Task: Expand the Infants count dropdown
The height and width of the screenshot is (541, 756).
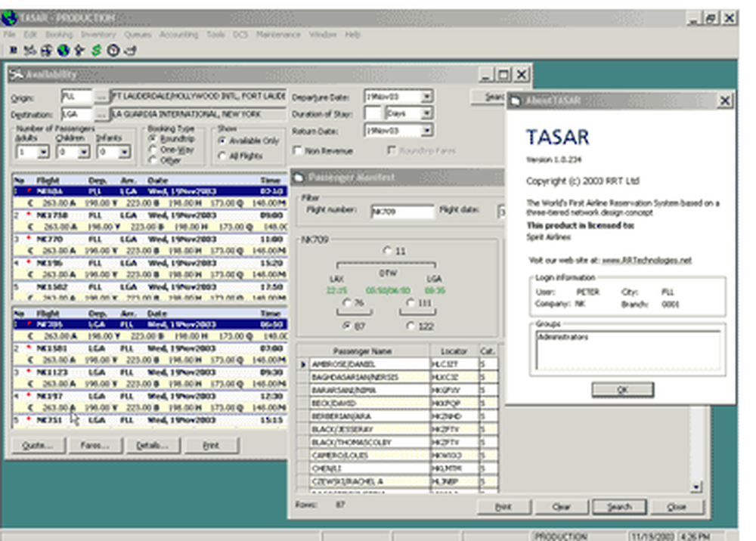Action: click(x=125, y=152)
